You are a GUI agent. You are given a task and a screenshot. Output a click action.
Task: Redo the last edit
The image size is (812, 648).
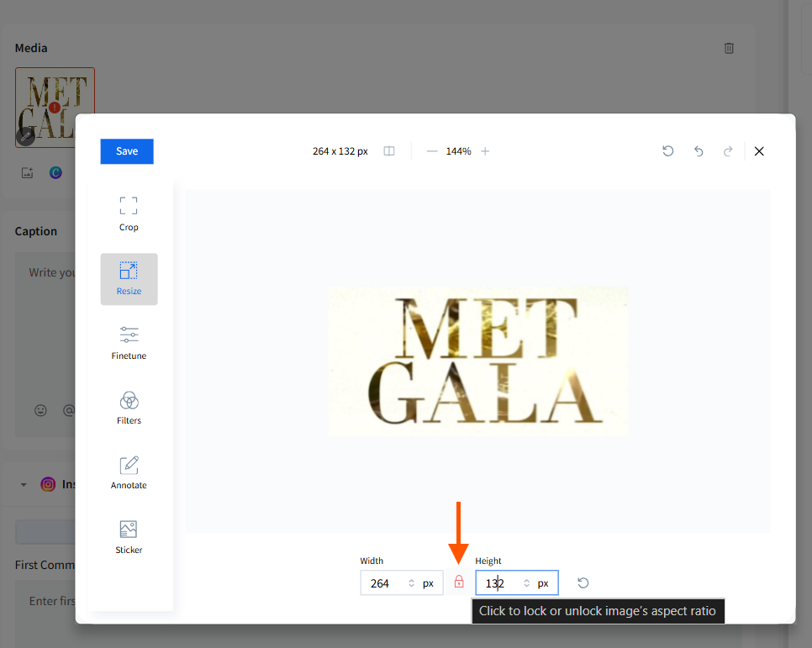tap(728, 151)
